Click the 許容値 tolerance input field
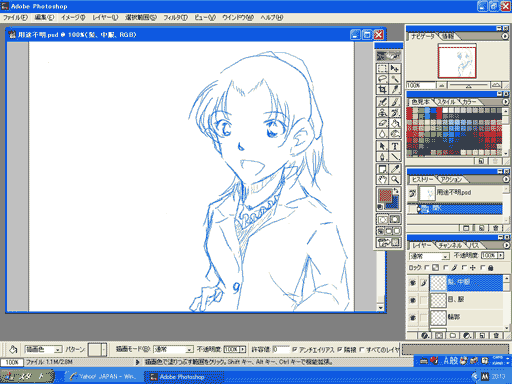This screenshot has width=512, height=384. [x=280, y=349]
